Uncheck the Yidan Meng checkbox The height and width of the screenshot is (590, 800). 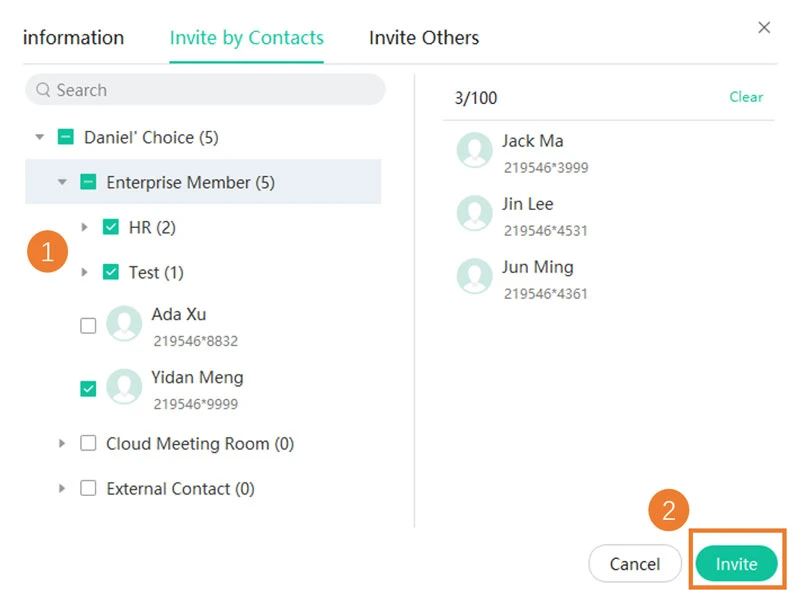pos(88,388)
